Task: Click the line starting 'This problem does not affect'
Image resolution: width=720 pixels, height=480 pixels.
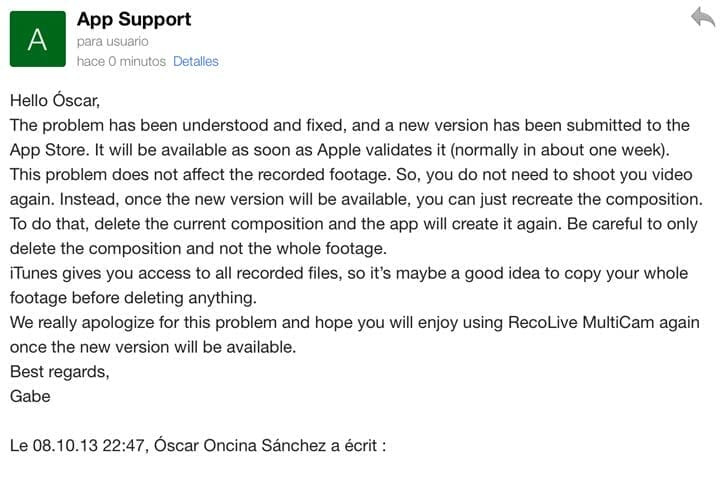Action: pos(350,174)
